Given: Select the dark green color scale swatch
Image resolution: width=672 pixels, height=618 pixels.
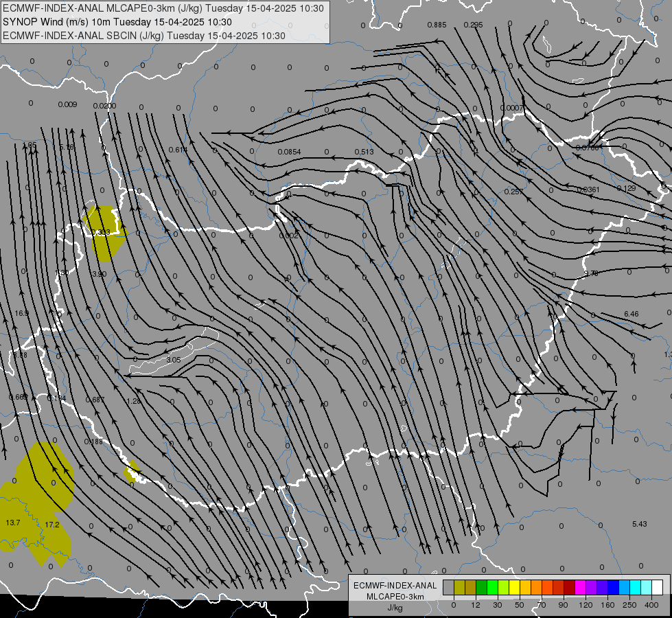Looking at the screenshot, I should (481, 587).
